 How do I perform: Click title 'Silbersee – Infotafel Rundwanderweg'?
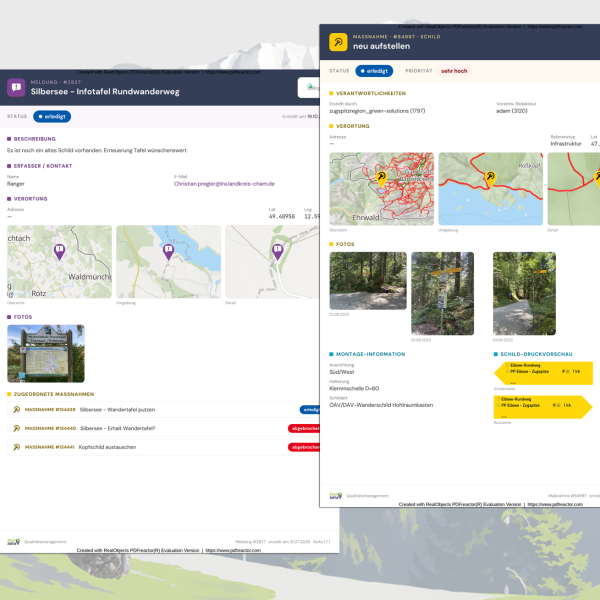click(x=105, y=92)
